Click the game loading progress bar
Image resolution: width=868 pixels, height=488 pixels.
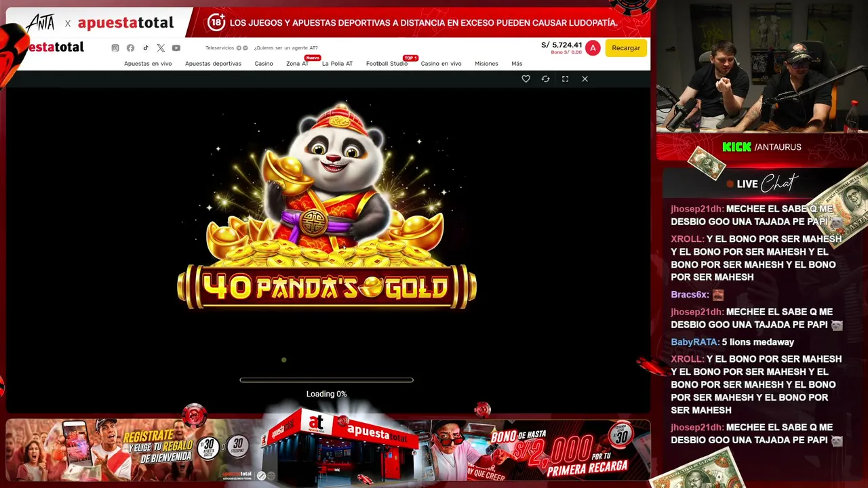(x=326, y=380)
